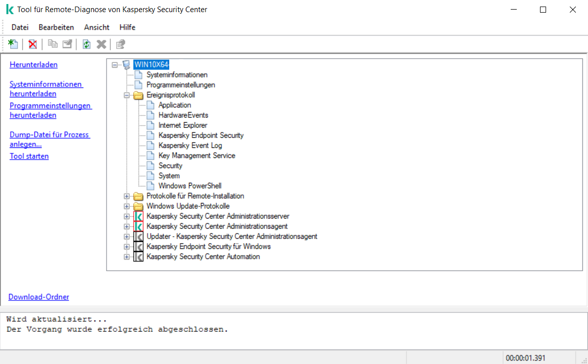Click Dump-Datei für Prozess anlegen link

pos(50,139)
